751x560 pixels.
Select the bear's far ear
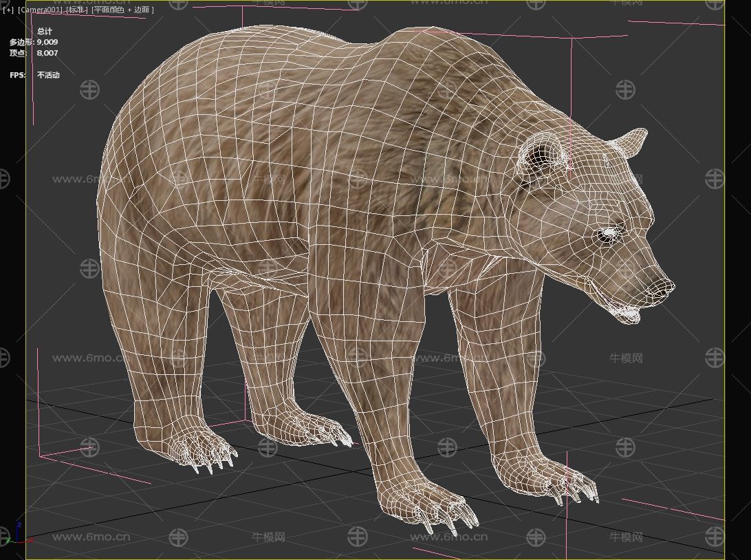[x=631, y=141]
